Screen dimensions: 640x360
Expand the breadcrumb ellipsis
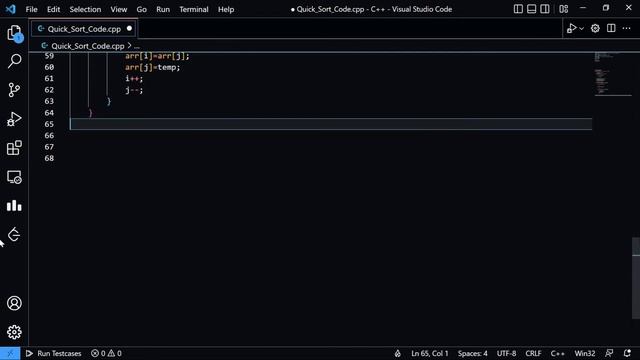[x=137, y=46]
